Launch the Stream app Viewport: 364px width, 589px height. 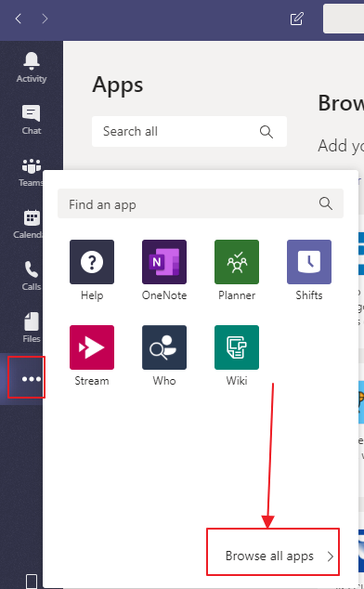pos(92,356)
